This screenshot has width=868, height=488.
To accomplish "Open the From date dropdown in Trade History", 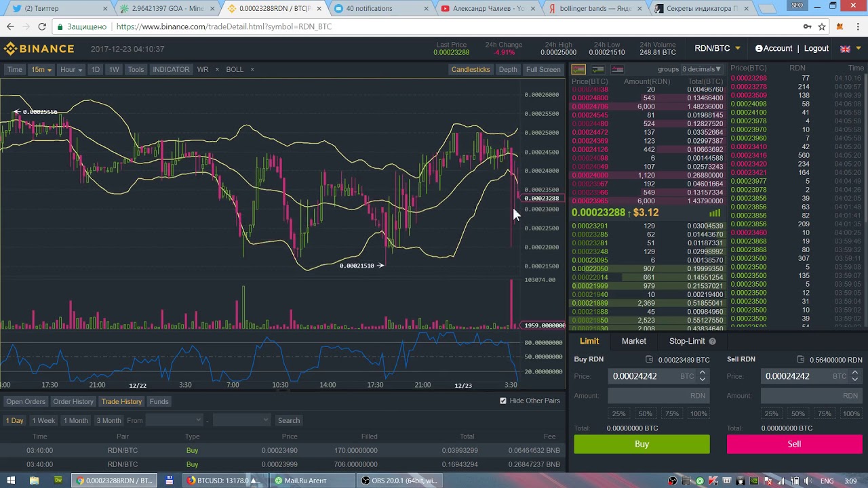I will (174, 420).
